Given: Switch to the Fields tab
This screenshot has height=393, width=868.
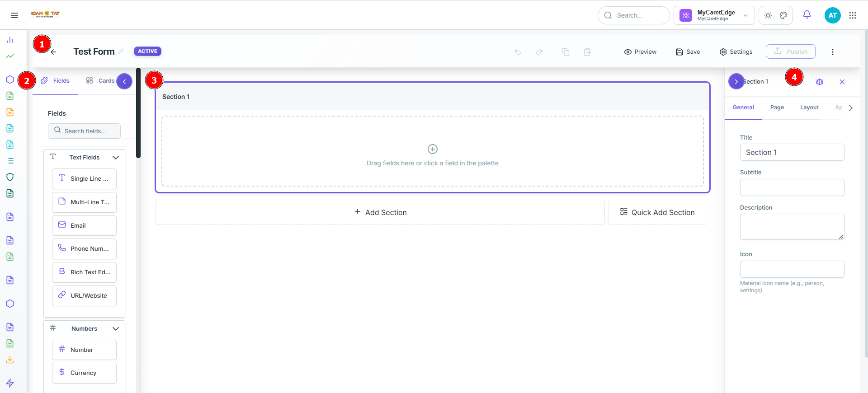Looking at the screenshot, I should point(55,81).
